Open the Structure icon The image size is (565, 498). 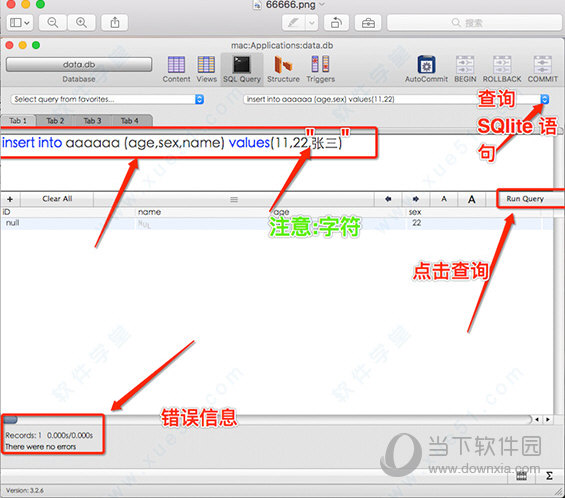coord(283,65)
